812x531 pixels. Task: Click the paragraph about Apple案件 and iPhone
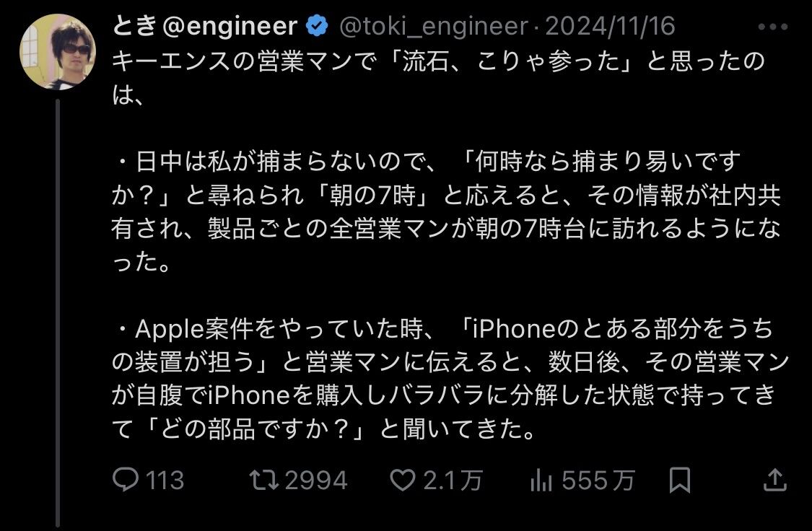[450, 379]
